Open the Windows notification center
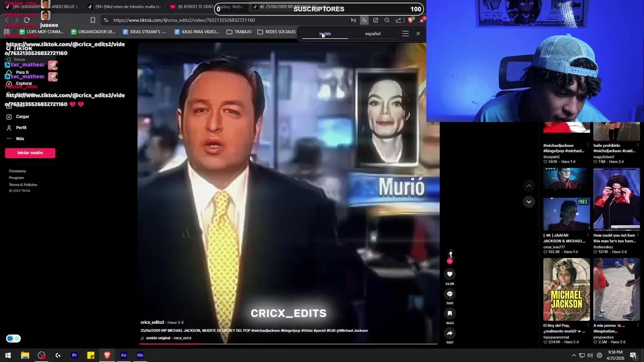 [633, 355]
